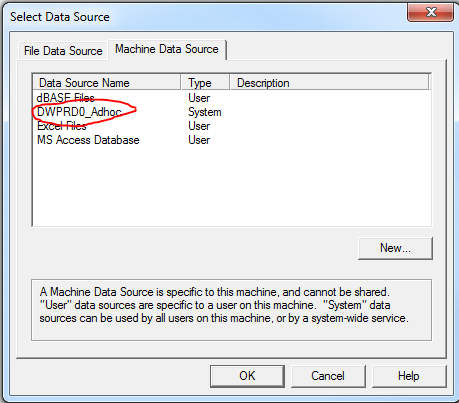Confirm with the OK button
459x403 pixels.
point(247,376)
